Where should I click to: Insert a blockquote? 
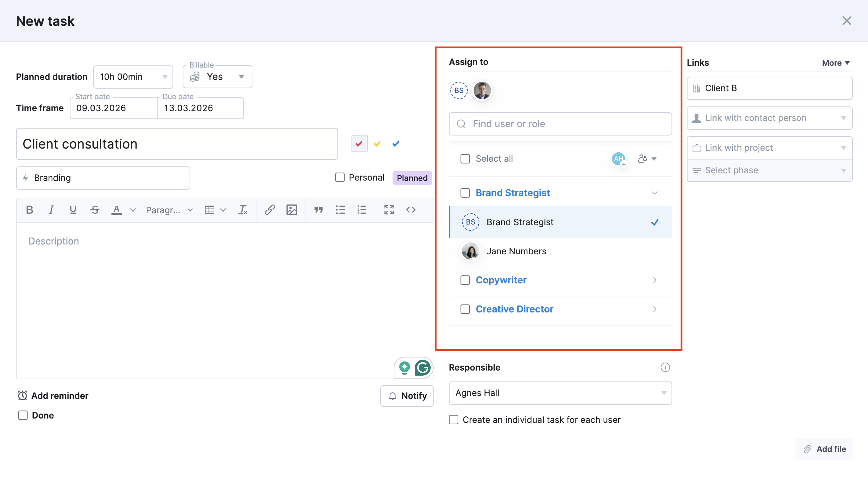click(319, 210)
